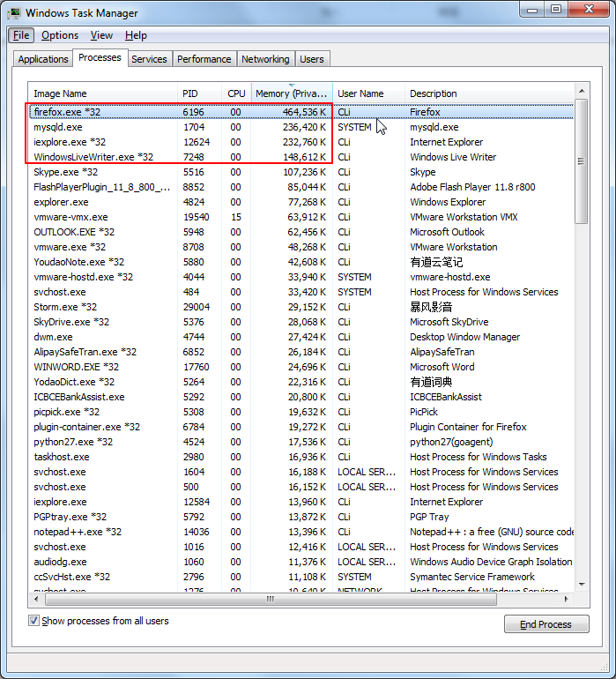Screen dimensions: 616x679
Task: Select iexplore.exe with PID 12584
Action: (x=301, y=502)
